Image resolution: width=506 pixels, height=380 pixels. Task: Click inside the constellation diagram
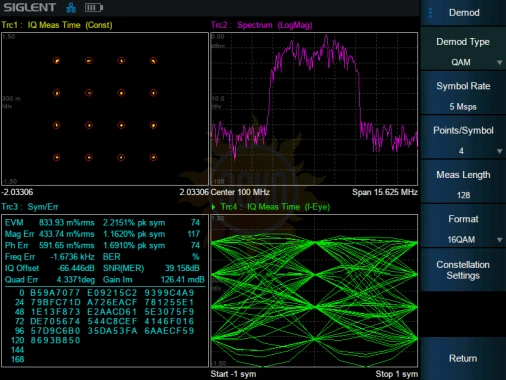(x=105, y=109)
